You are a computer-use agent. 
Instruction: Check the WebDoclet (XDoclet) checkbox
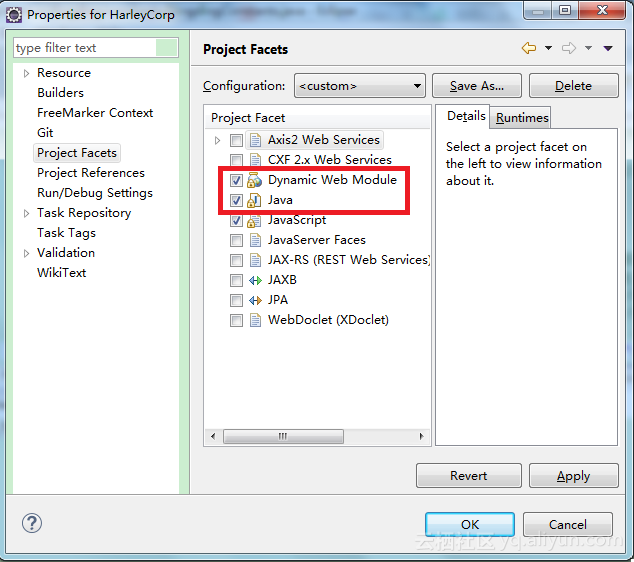(236, 320)
